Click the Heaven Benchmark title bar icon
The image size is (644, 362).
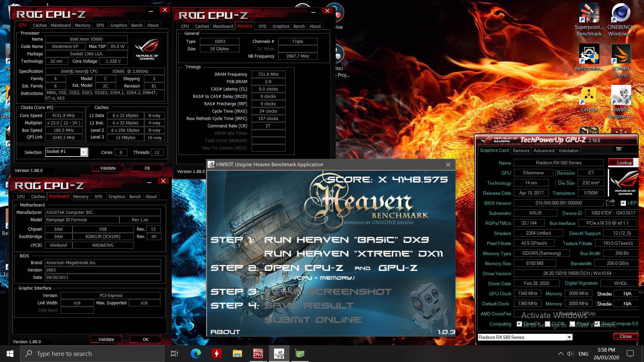point(211,164)
